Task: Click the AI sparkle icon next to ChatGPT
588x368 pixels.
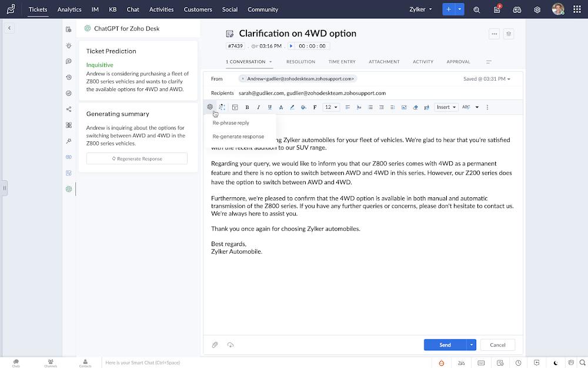Action: coord(222,107)
